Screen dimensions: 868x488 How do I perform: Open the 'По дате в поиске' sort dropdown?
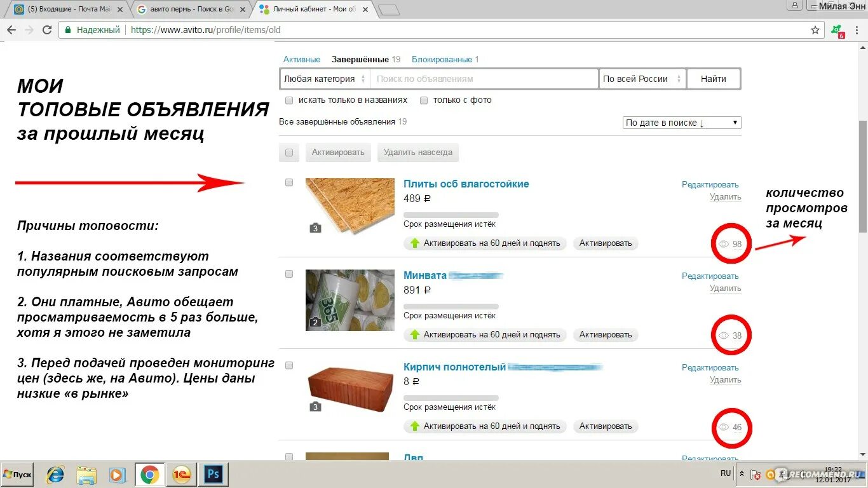(682, 123)
